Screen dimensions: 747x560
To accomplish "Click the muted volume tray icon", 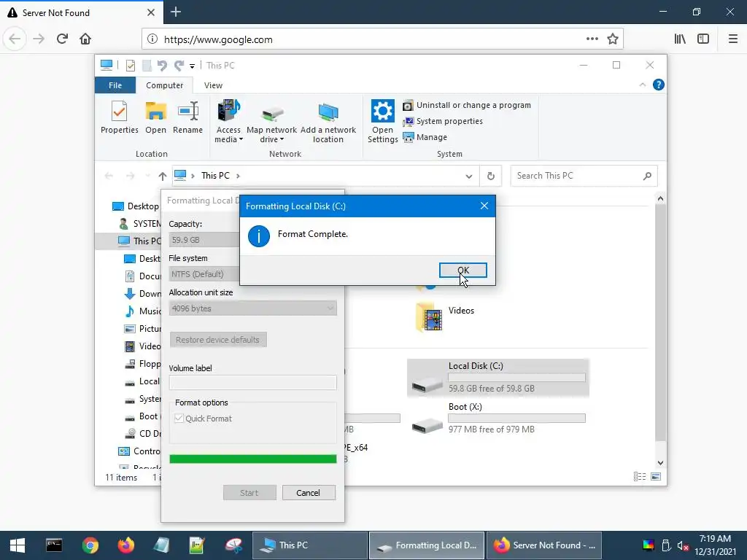I will (683, 545).
